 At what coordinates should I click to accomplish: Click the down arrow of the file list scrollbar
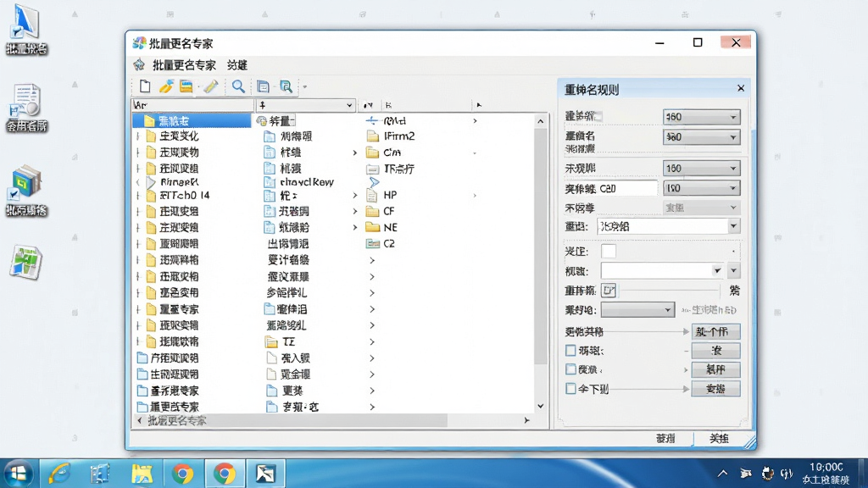540,406
